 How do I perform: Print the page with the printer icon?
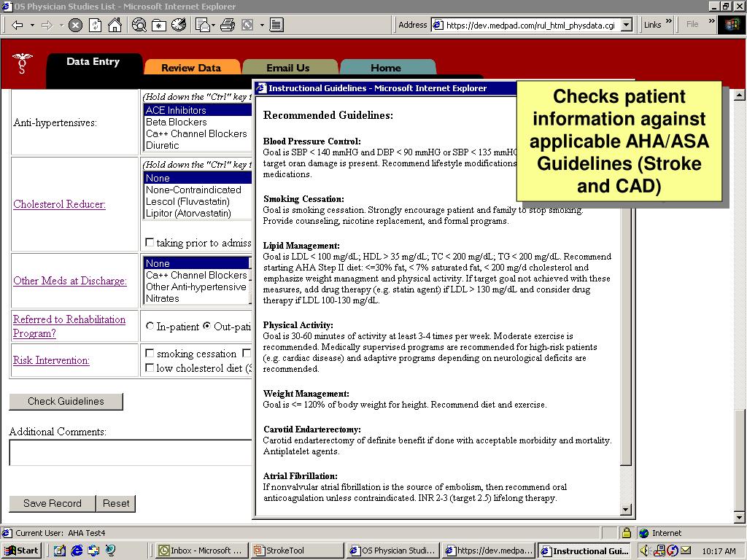pos(228,25)
